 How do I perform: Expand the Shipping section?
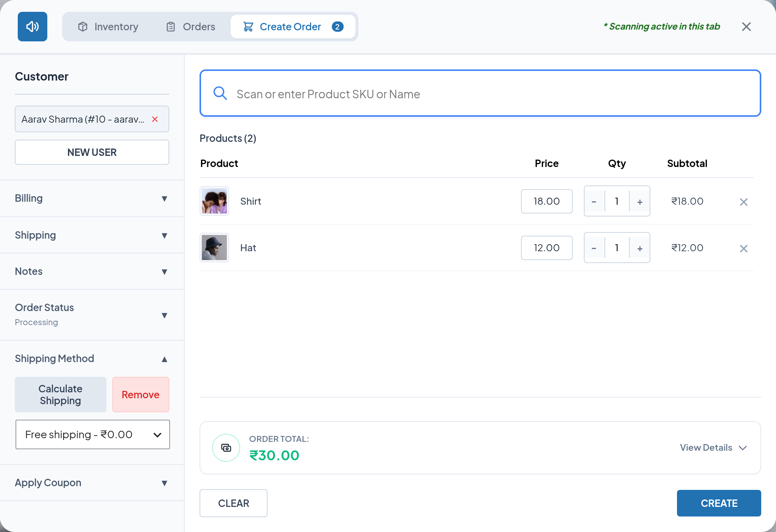(92, 235)
